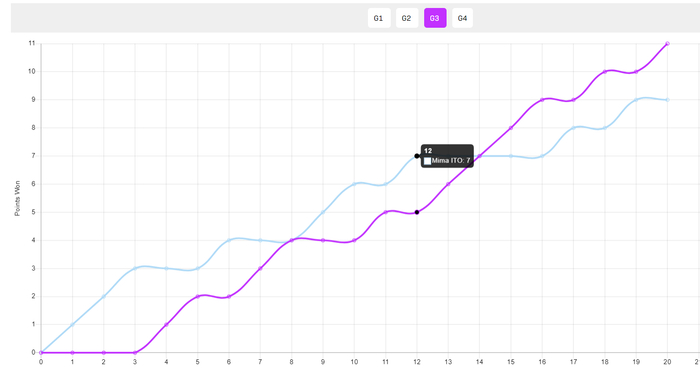This screenshot has height=377, width=700.
Task: Select the blue final point at rally 20
Action: pos(667,100)
